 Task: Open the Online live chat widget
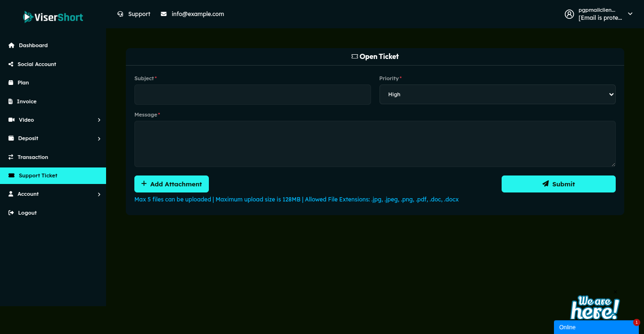click(x=595, y=327)
